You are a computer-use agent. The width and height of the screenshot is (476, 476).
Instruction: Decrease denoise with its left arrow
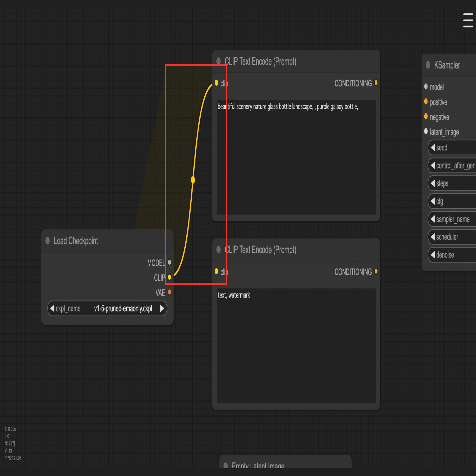pyautogui.click(x=433, y=254)
